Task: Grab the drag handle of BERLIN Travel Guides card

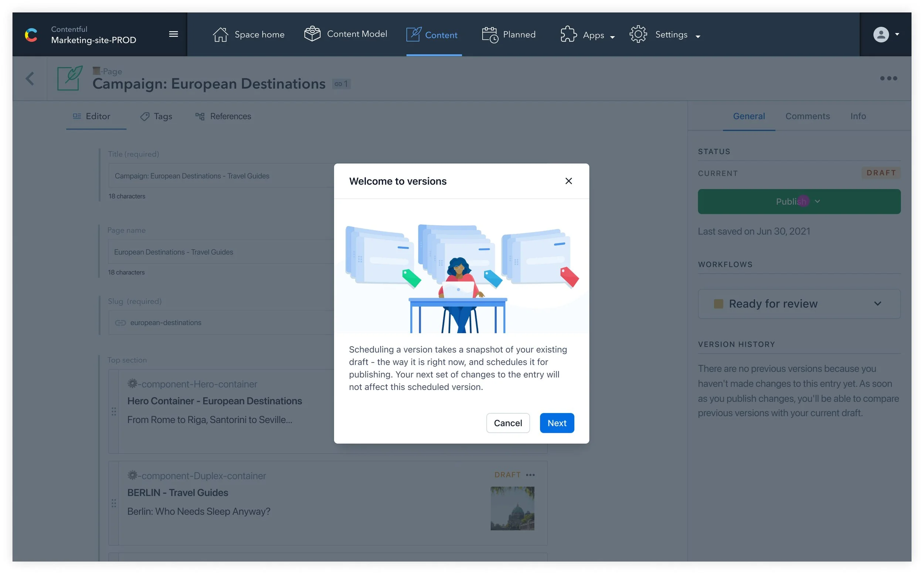Action: click(114, 503)
